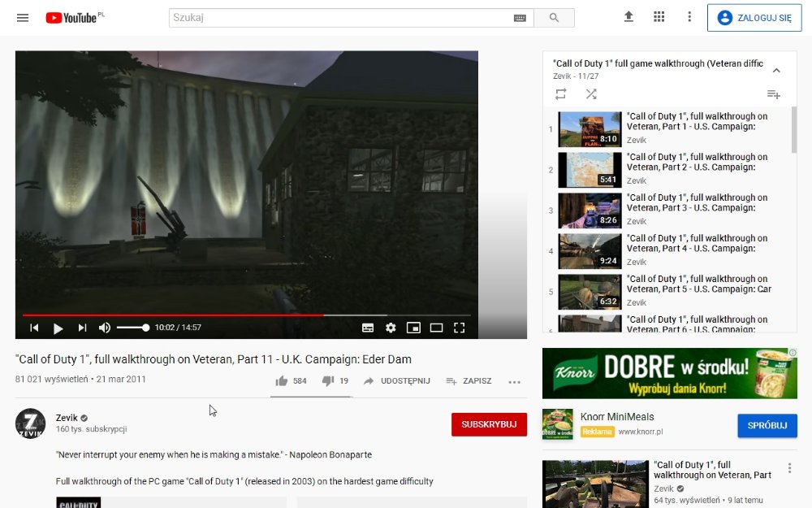Open recommended video title beside thumbnail

[x=712, y=470]
